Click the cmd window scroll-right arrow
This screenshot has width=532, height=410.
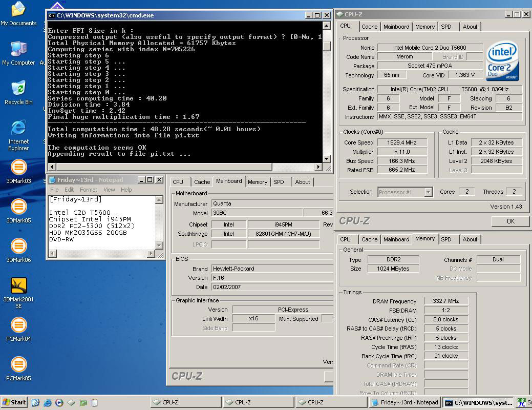point(318,167)
